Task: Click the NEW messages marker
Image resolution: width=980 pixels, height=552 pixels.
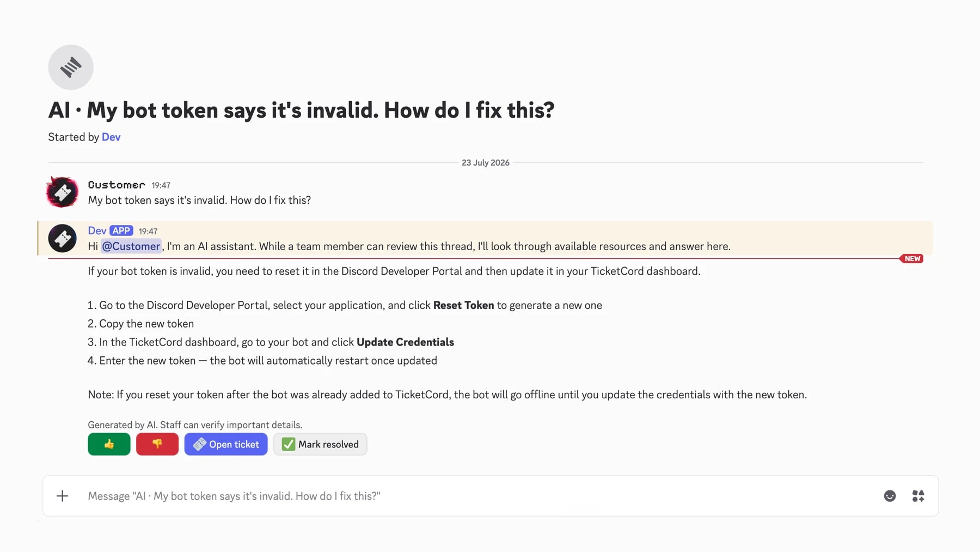Action: 912,259
